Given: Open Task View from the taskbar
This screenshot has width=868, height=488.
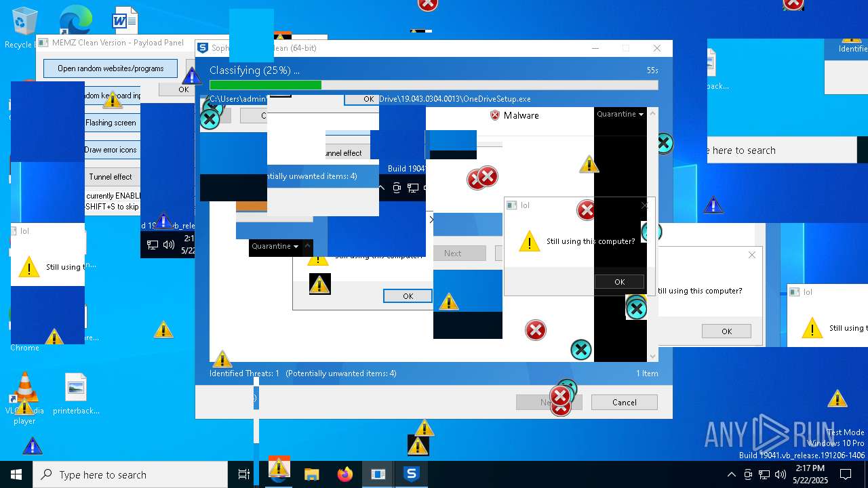Looking at the screenshot, I should (x=244, y=474).
